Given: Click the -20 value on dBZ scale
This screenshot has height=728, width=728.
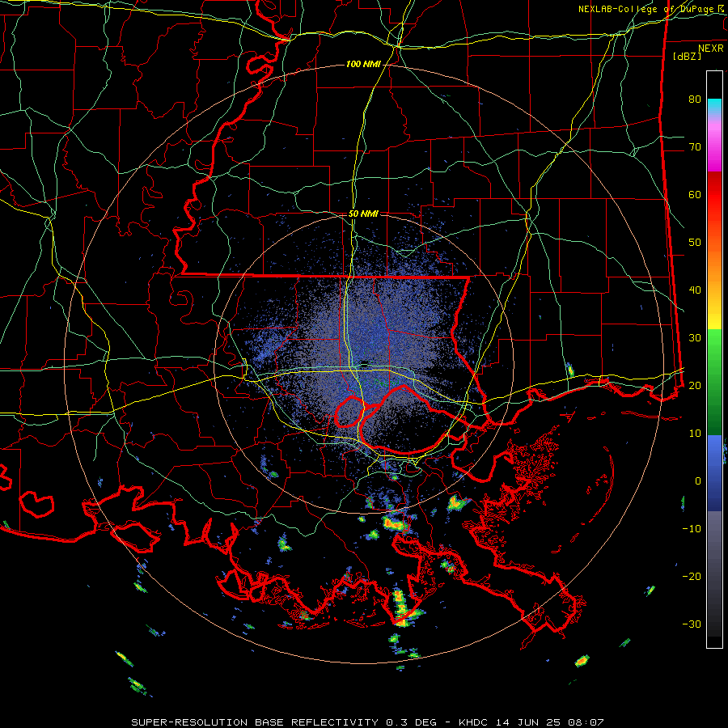Looking at the screenshot, I should point(692,576).
